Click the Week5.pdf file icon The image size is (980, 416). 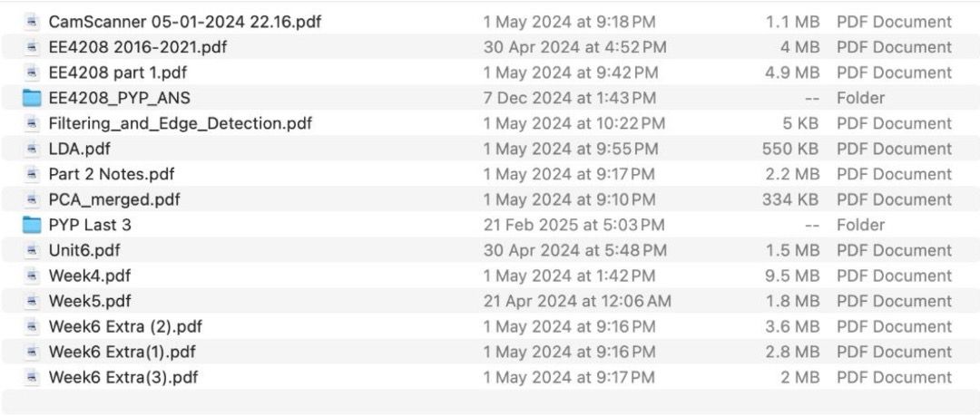pyautogui.click(x=31, y=301)
